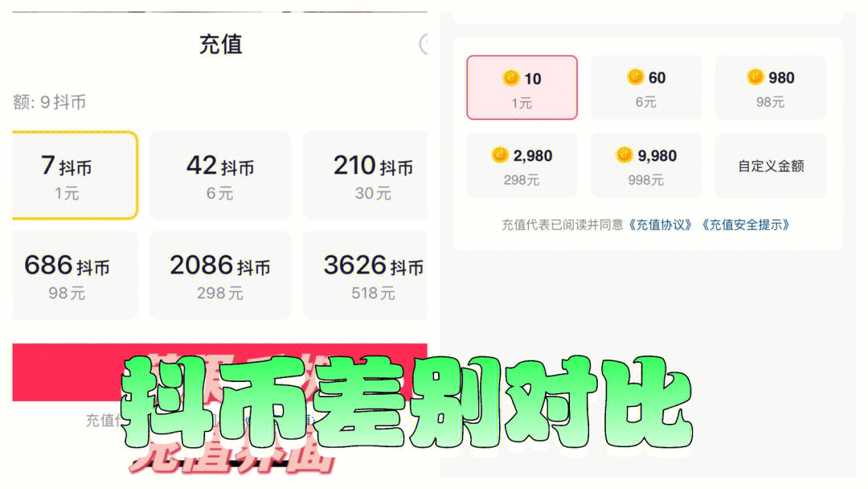Image resolution: width=868 pixels, height=489 pixels.
Task: Pick the 210 抖币 30元 package
Action: click(365, 175)
